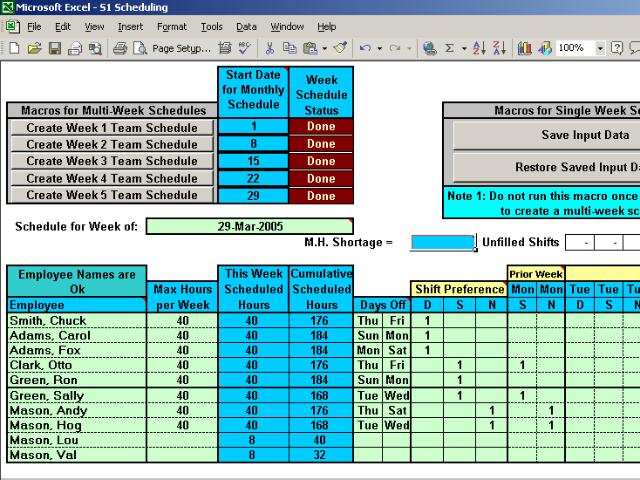The image size is (640, 480).
Task: Click the Drawing toolbar icon
Action: [545, 48]
